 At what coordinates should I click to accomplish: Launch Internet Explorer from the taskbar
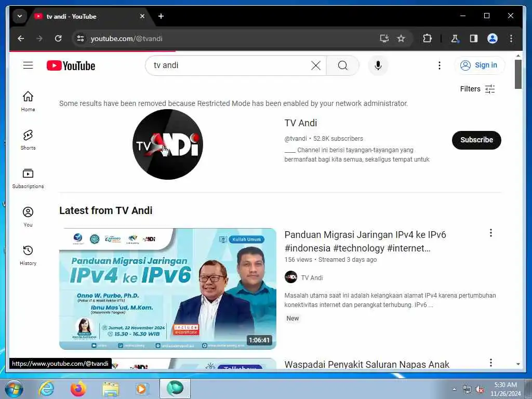pyautogui.click(x=46, y=389)
